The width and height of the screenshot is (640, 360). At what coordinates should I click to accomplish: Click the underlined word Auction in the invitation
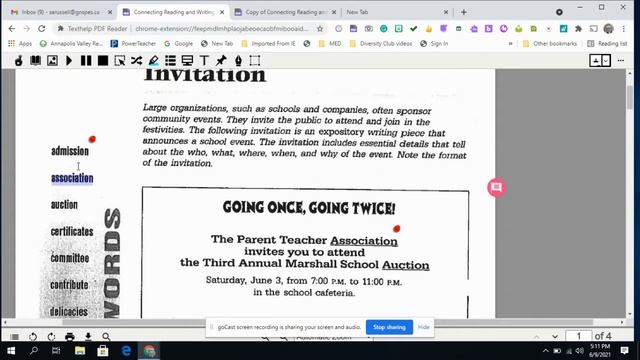point(405,265)
